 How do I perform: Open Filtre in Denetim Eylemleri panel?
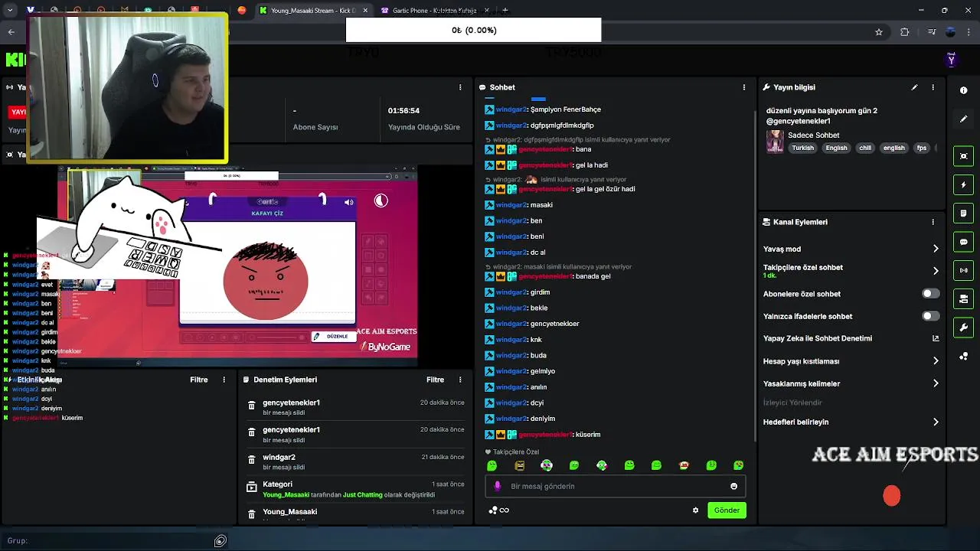pyautogui.click(x=435, y=380)
